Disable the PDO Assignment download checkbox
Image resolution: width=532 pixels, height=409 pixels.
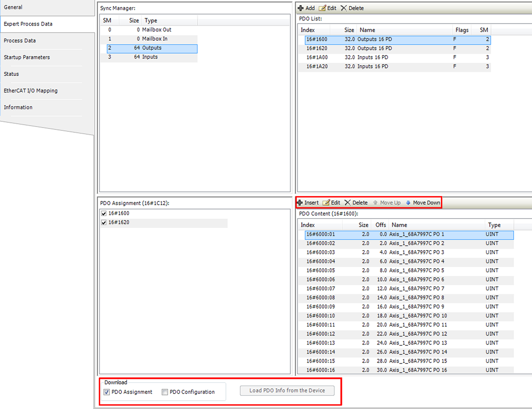tap(107, 392)
